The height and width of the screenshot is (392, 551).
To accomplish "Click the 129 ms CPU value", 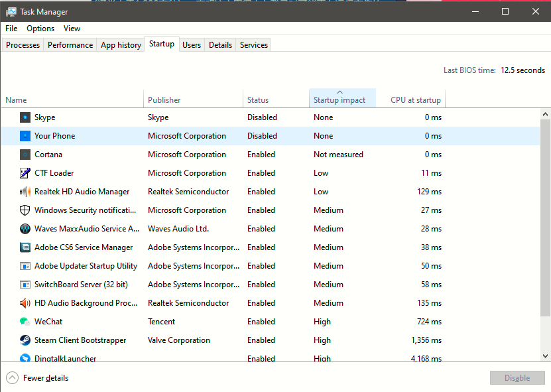I will point(430,192).
